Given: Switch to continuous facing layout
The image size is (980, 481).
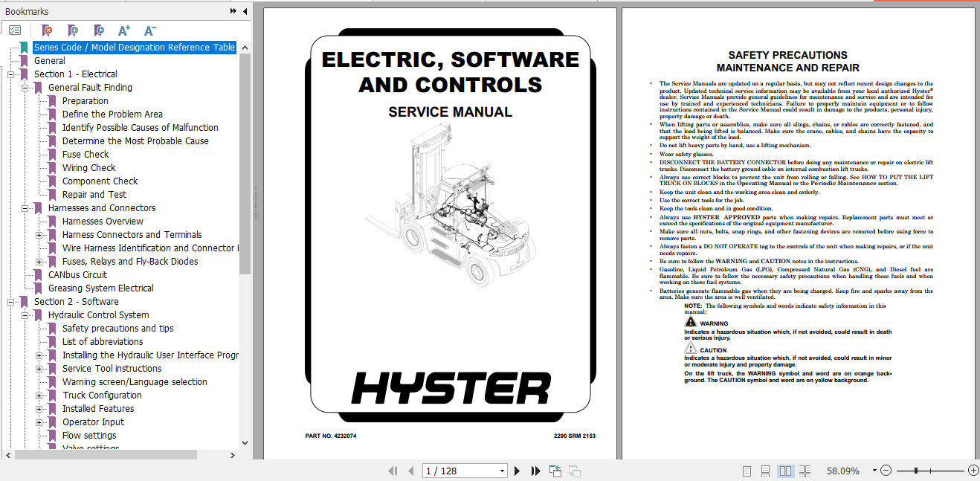Looking at the screenshot, I should (x=805, y=471).
